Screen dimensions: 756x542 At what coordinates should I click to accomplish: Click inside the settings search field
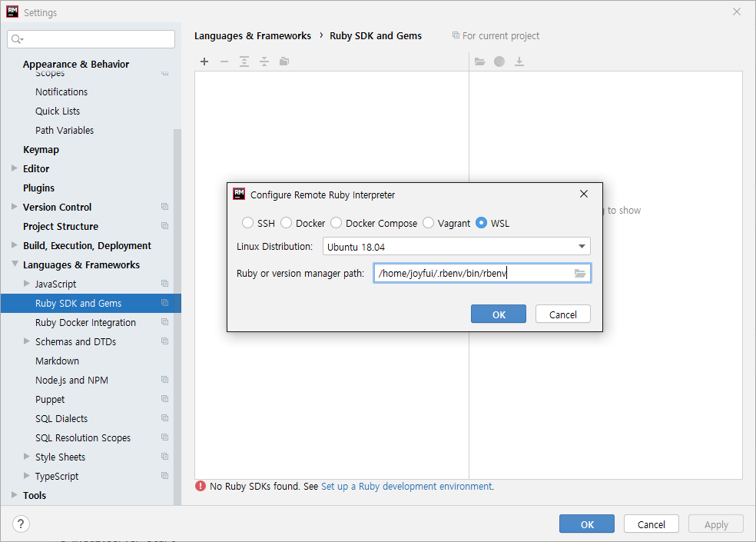click(91, 39)
